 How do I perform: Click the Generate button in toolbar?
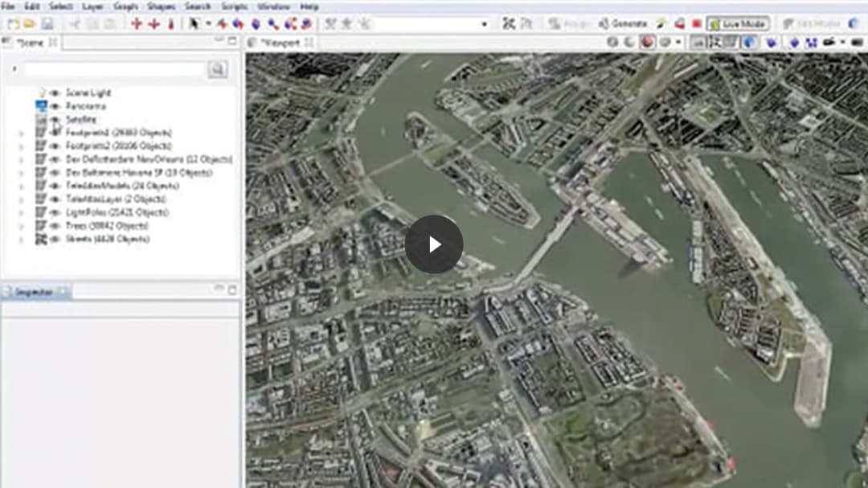click(623, 24)
